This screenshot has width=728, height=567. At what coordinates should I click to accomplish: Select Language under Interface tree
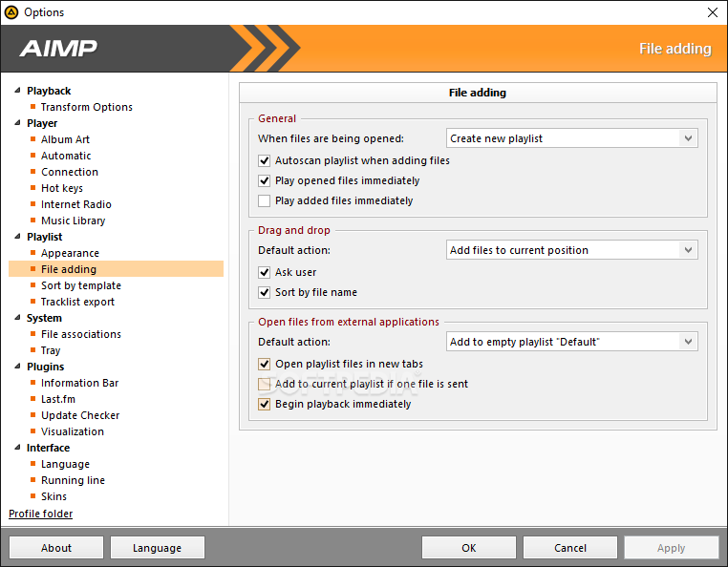(x=65, y=465)
